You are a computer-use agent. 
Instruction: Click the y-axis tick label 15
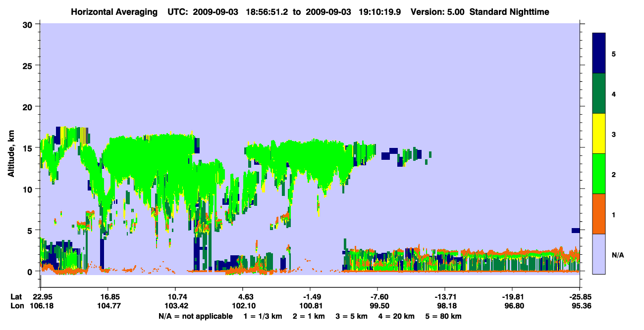click(x=28, y=148)
